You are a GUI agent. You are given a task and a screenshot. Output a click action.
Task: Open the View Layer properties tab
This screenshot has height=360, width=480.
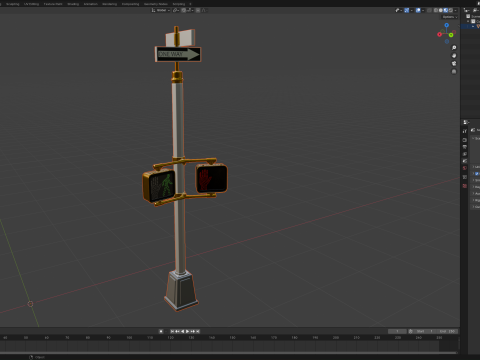click(465, 154)
